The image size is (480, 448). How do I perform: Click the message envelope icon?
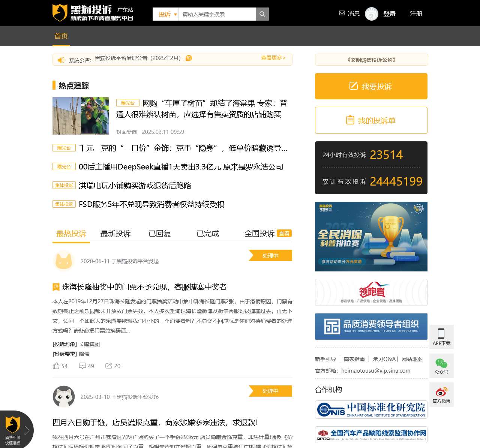click(342, 13)
